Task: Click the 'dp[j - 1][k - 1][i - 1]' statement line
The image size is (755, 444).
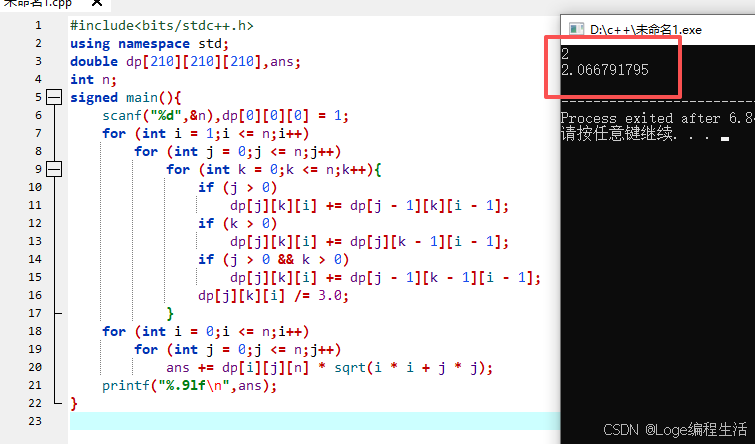Action: pyautogui.click(x=385, y=277)
